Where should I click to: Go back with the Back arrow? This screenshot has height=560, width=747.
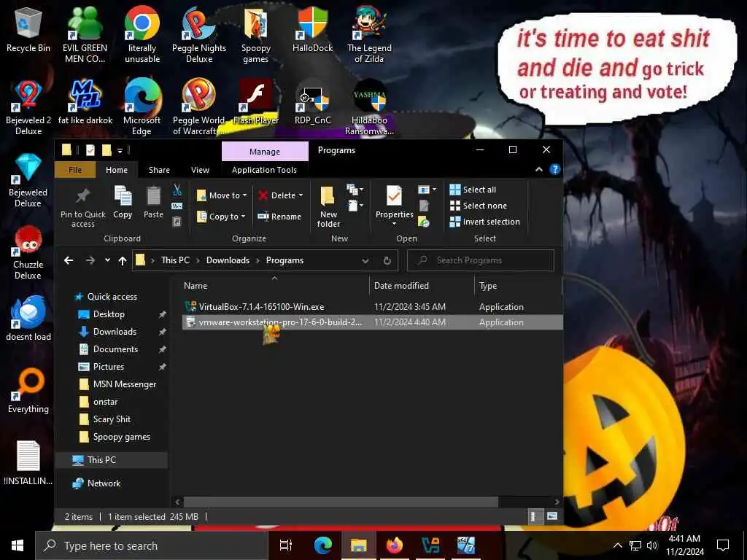point(69,260)
